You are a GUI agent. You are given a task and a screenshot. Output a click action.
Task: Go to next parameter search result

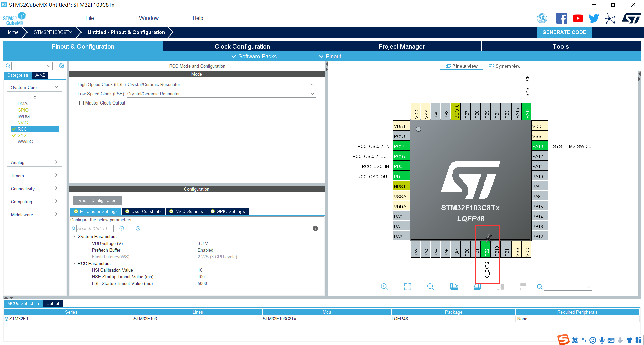138,228
